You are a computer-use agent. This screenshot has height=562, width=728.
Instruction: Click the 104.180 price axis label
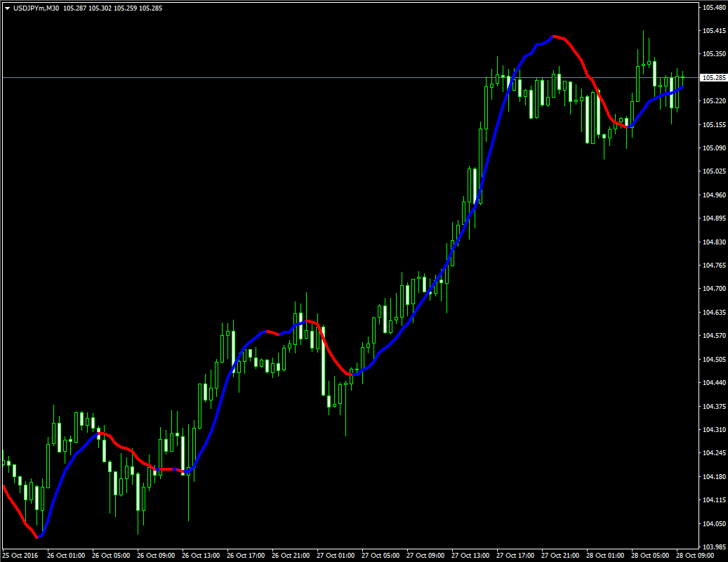point(714,476)
